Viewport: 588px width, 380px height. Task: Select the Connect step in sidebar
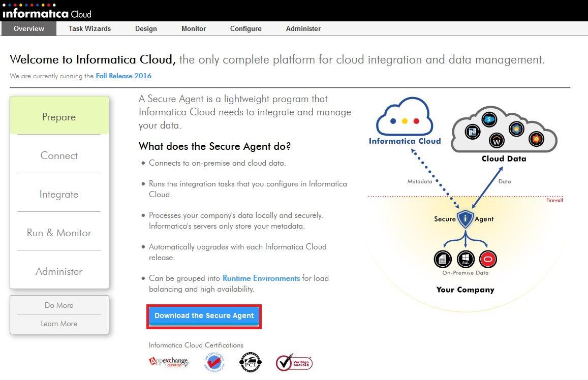pyautogui.click(x=59, y=155)
